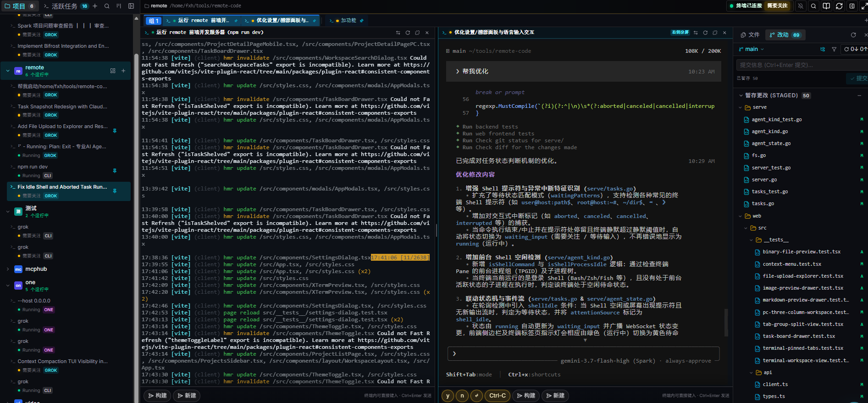Focus the agent prompt input box

583,353
